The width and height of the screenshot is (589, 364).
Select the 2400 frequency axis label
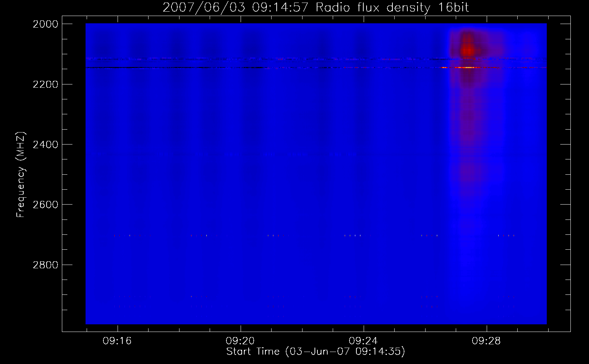tap(46, 145)
